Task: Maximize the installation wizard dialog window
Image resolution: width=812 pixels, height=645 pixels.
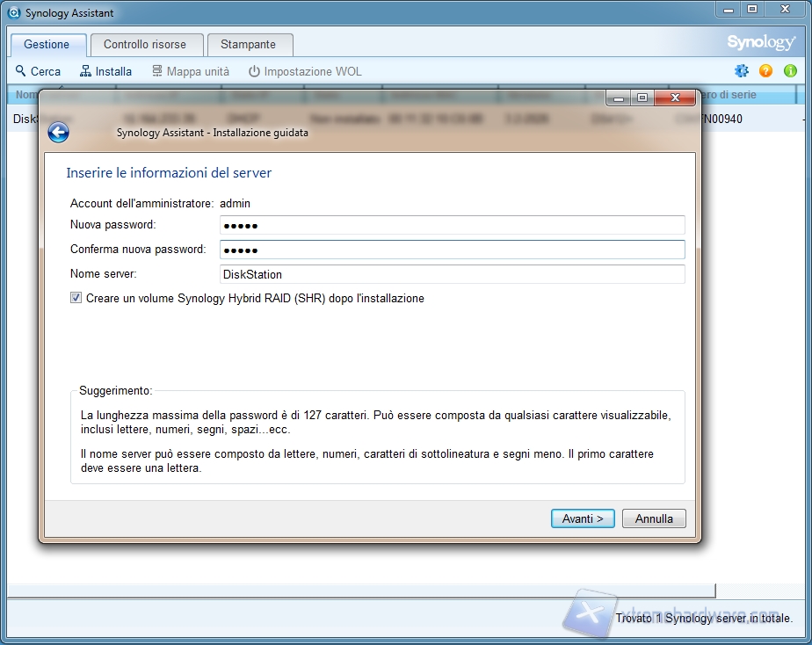Action: click(x=642, y=98)
